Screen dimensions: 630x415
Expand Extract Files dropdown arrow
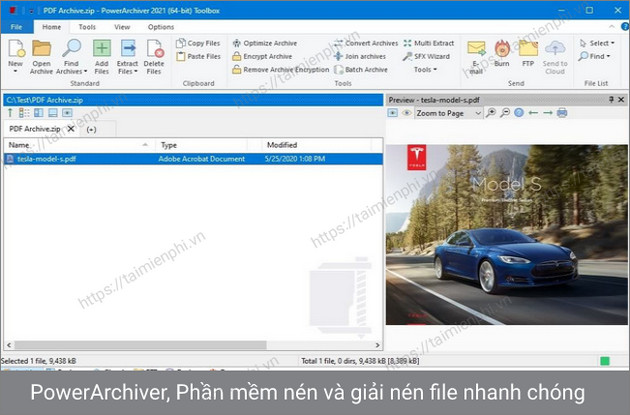136,72
